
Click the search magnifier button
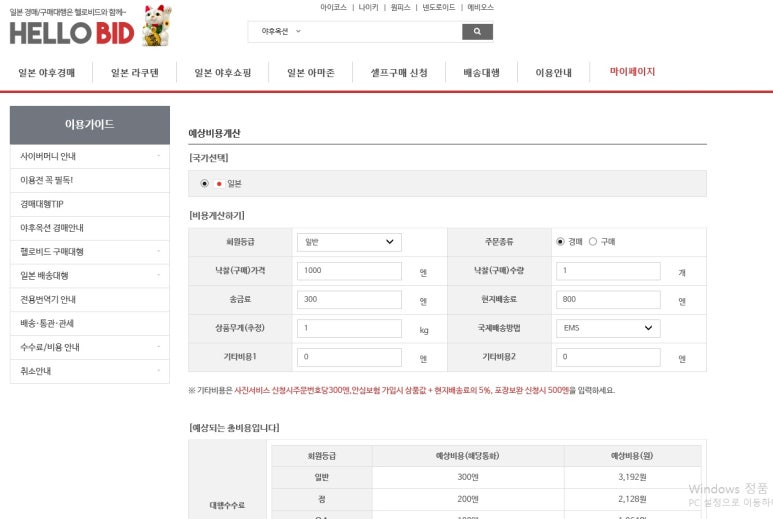point(477,32)
